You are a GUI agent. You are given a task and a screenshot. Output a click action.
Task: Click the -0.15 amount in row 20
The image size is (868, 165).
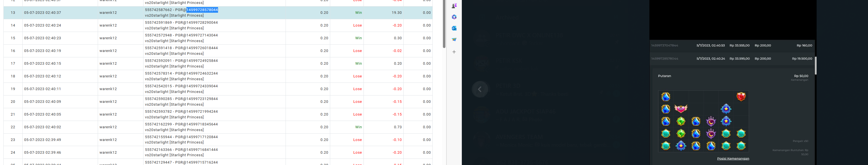pos(397,102)
